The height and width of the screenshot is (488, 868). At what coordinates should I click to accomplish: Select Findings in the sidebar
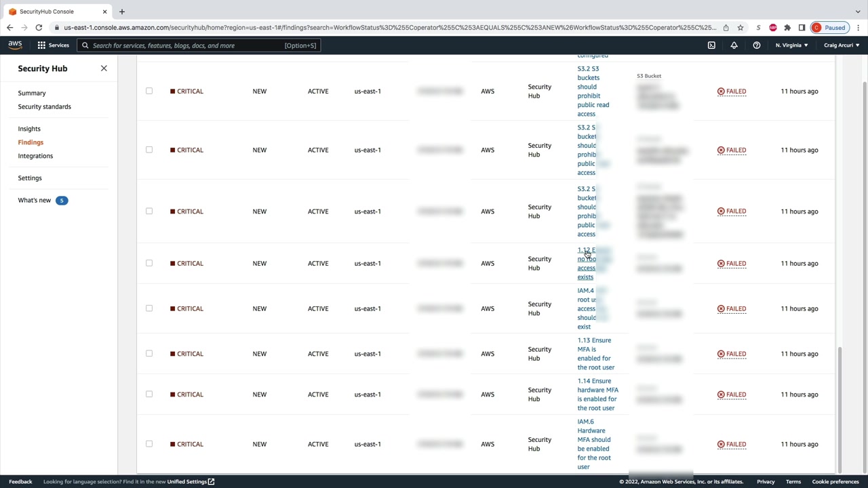31,142
